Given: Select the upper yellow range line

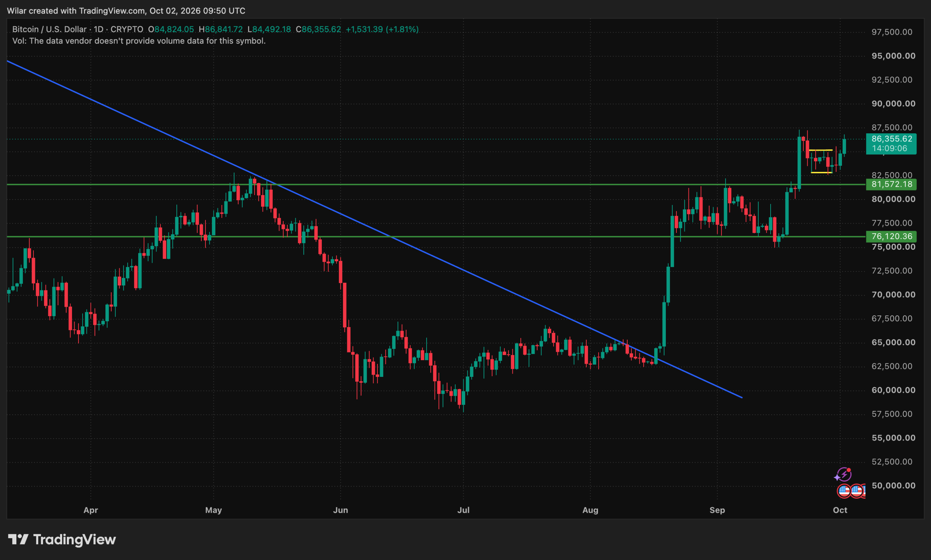Looking at the screenshot, I should [820, 150].
